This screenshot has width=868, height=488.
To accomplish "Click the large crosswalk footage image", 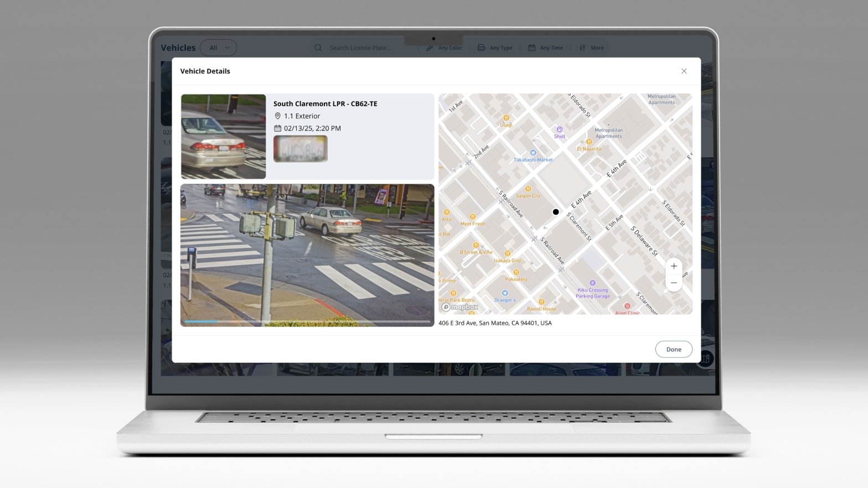I will [x=307, y=255].
